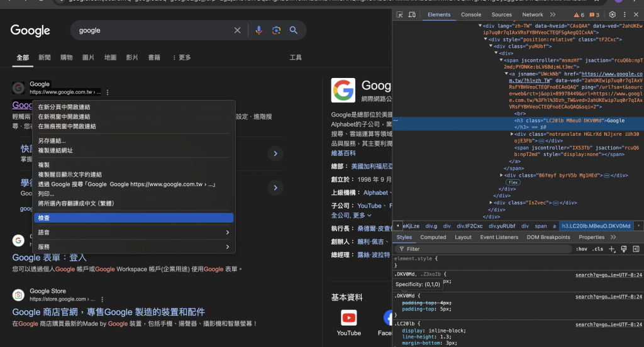Click the Google logo
This screenshot has height=347, width=644.
pyautogui.click(x=30, y=31)
